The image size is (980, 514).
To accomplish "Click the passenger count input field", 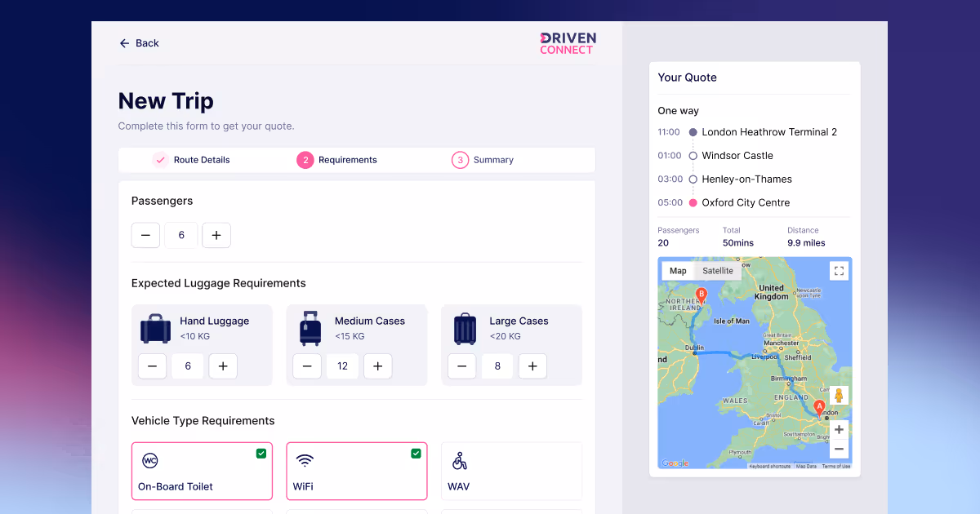I will (180, 235).
